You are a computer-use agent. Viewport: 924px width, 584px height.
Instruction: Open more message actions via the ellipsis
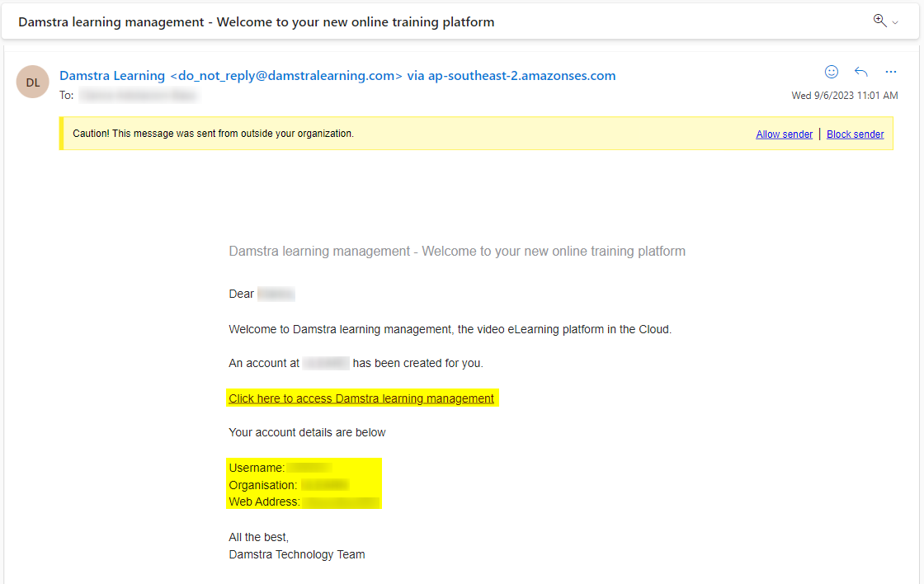point(891,72)
